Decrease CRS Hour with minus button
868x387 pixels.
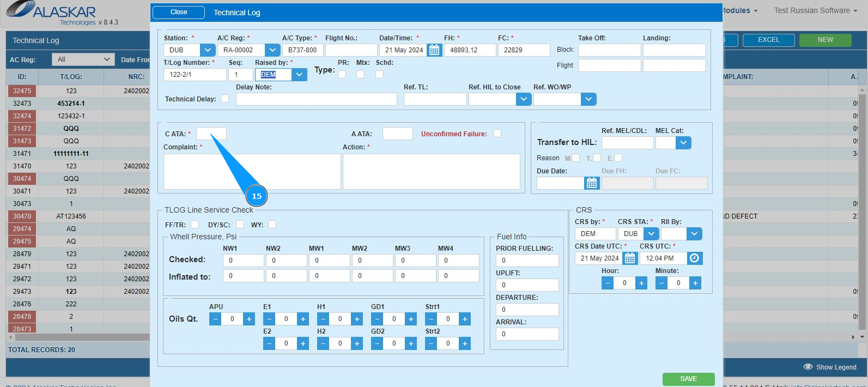tap(608, 283)
